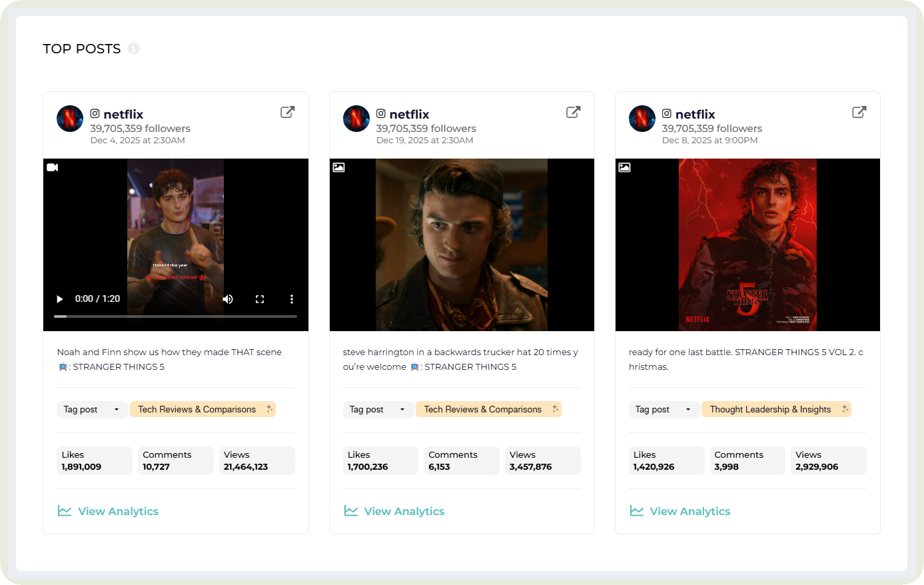Viewport: 924px width, 585px height.
Task: Open first netflix post in external link
Action: (x=287, y=112)
